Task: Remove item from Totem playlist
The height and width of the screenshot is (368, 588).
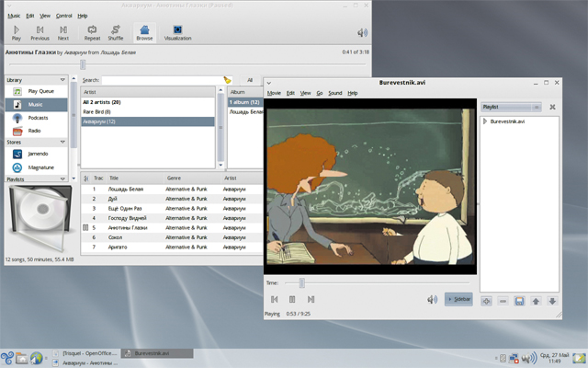Action: [x=503, y=301]
